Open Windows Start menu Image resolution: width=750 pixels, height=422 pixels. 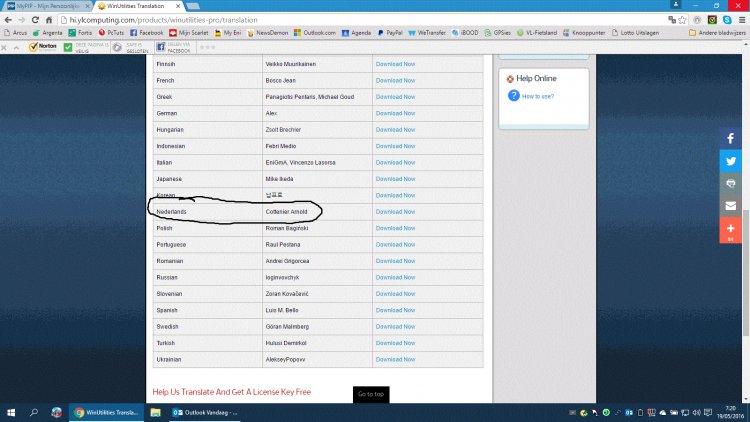[x=11, y=412]
